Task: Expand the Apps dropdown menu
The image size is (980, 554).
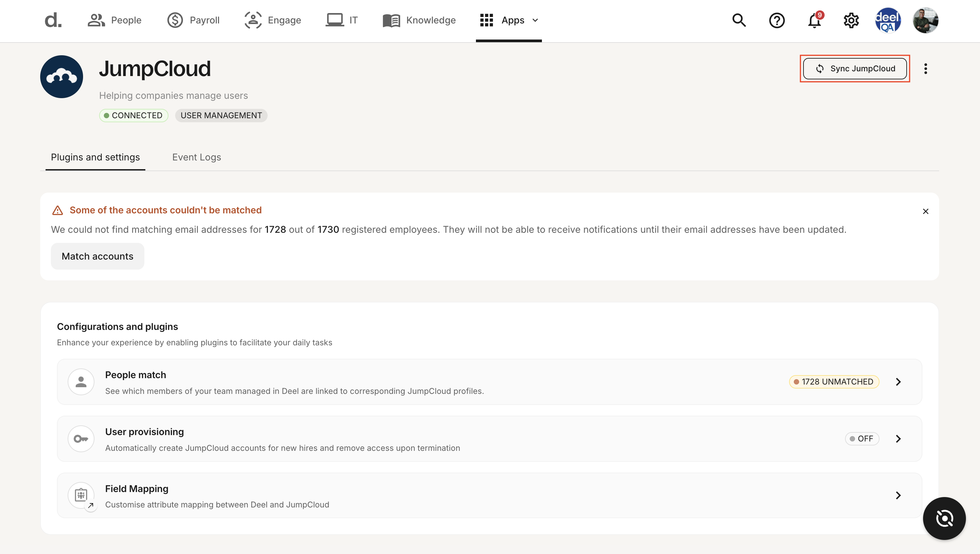Action: pyautogui.click(x=509, y=20)
